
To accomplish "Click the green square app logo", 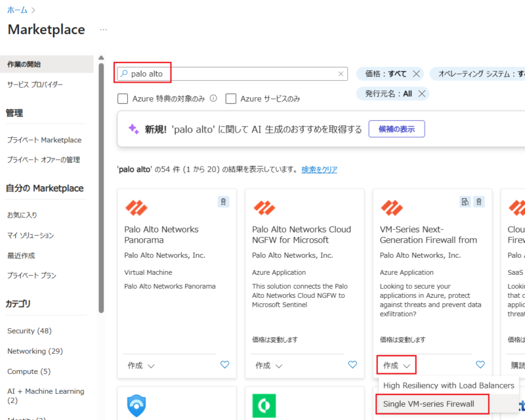I will [264, 406].
